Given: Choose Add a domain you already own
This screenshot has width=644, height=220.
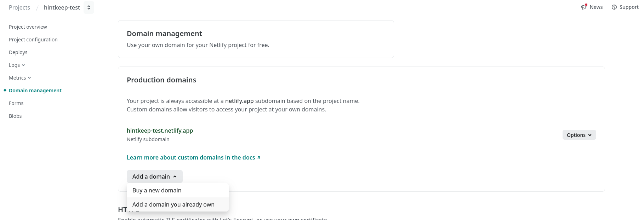Looking at the screenshot, I should 178,204.
